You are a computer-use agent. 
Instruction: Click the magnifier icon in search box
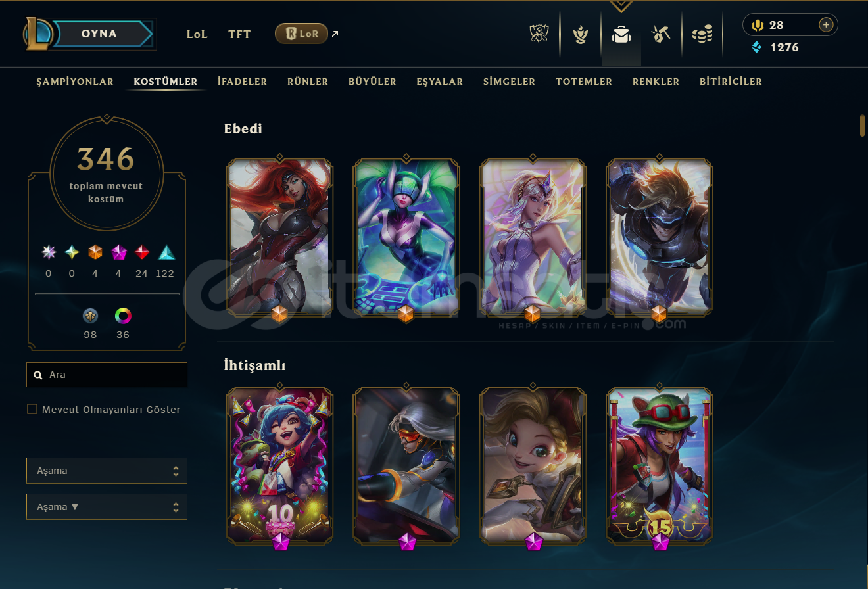pos(38,375)
